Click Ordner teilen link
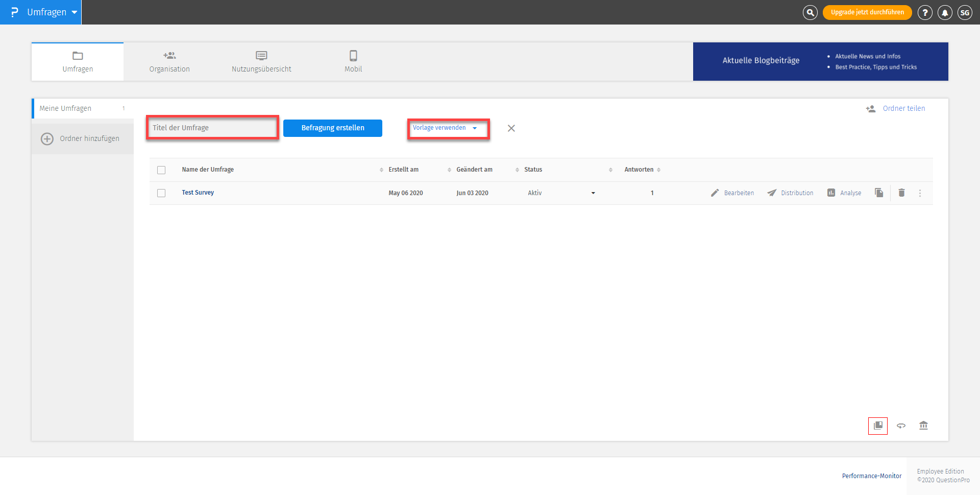980x495 pixels. point(904,108)
